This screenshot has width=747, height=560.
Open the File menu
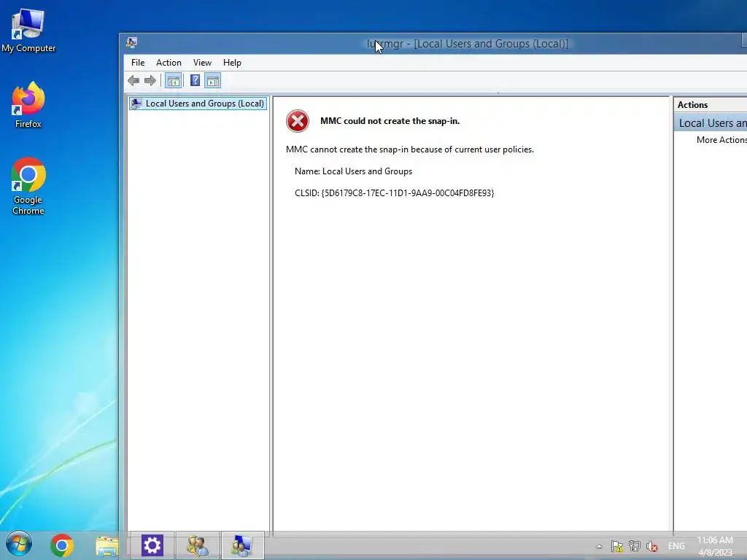(x=138, y=63)
